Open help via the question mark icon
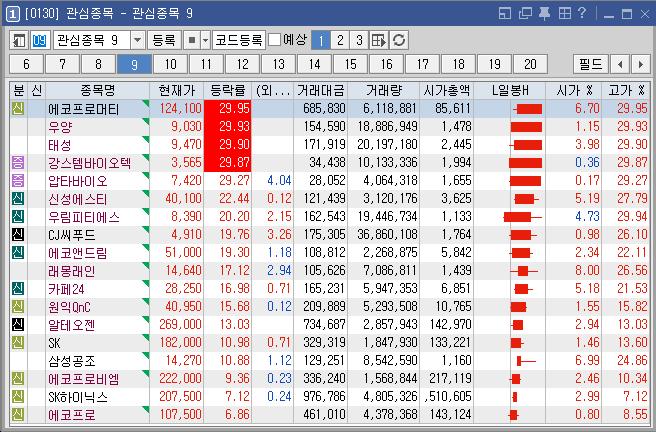Viewport: 656px width, 432px height. pos(582,13)
